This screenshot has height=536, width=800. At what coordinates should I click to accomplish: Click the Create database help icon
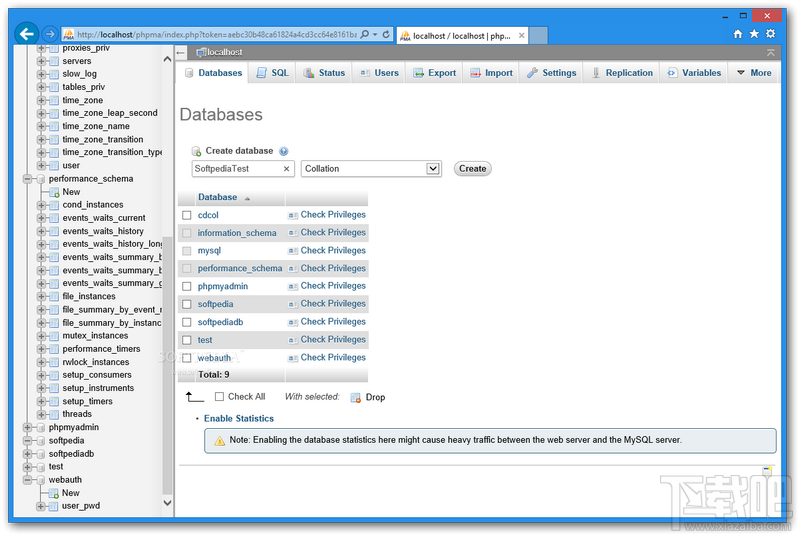click(284, 151)
